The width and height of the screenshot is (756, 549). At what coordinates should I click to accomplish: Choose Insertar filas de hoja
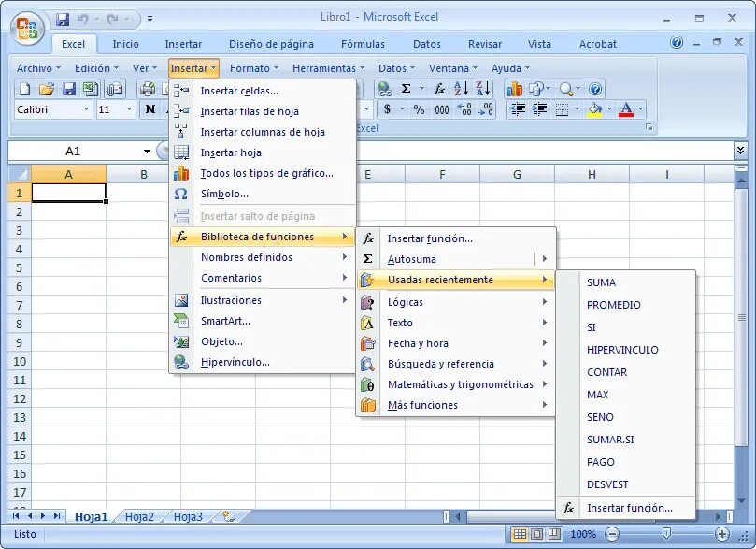pos(263,111)
